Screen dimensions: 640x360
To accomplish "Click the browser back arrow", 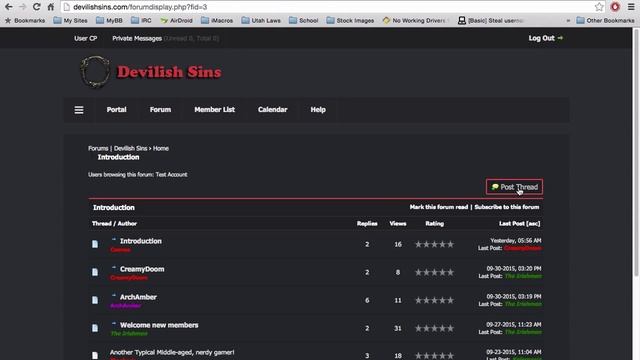I will (9, 7).
